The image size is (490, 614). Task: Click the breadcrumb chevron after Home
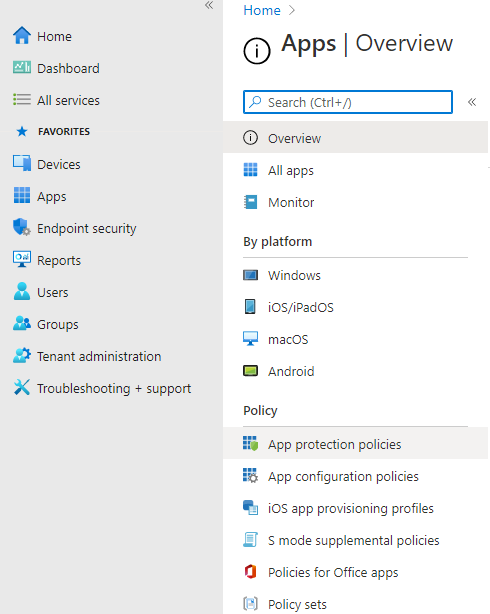click(291, 10)
